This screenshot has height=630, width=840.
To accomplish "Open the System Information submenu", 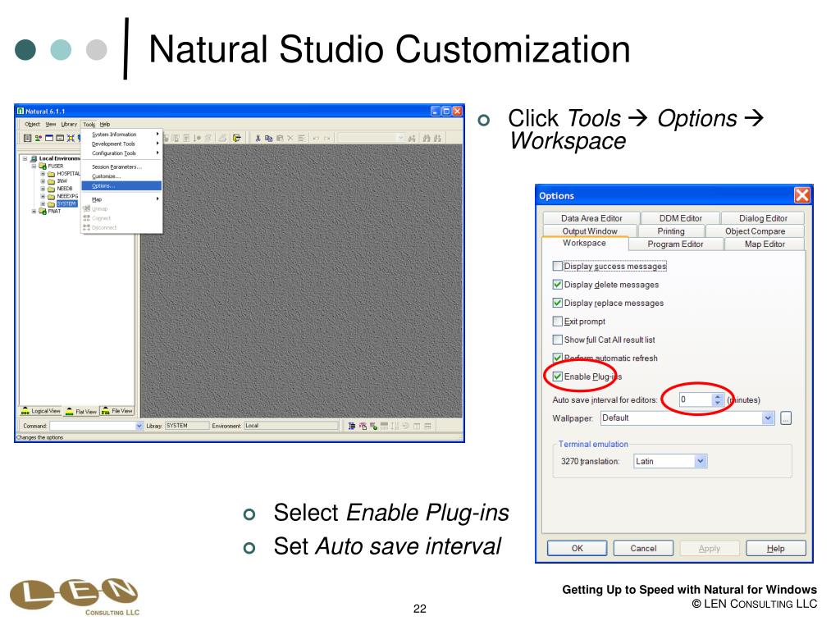I will (121, 135).
